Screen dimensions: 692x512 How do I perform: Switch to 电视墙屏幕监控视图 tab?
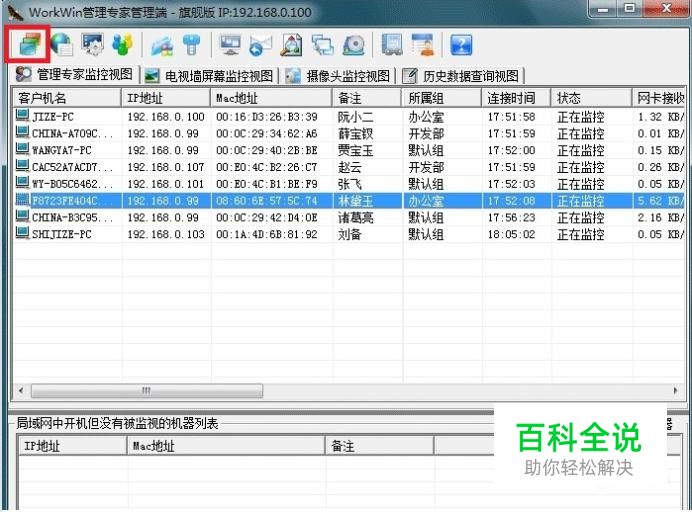click(x=209, y=76)
